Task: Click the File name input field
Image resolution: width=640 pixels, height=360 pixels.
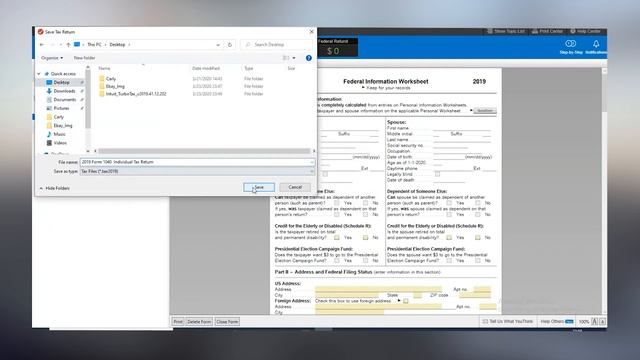Action: 195,162
